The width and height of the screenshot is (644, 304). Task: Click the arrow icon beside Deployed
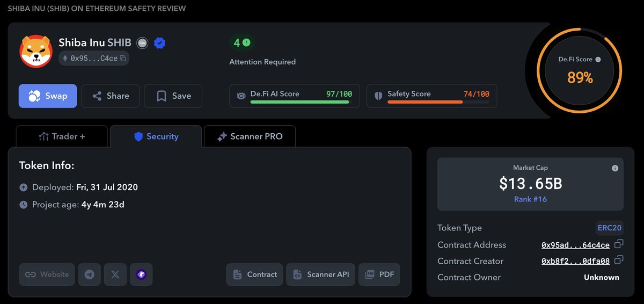coord(24,187)
